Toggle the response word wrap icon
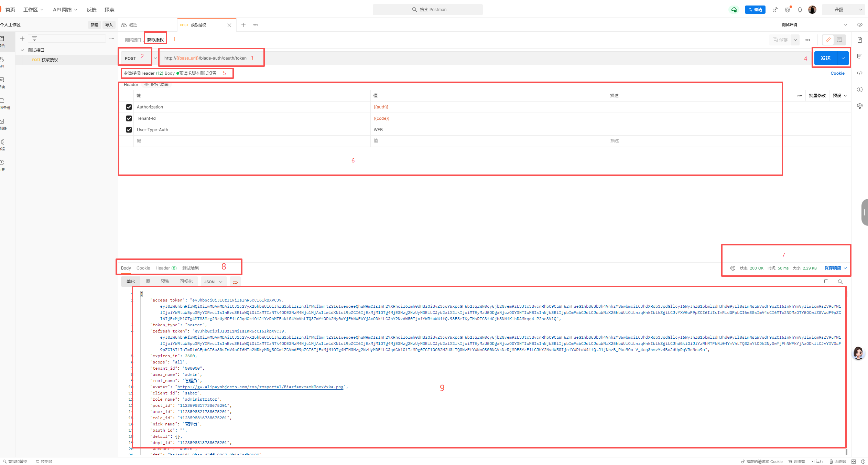The height and width of the screenshot is (465, 868). click(x=235, y=282)
